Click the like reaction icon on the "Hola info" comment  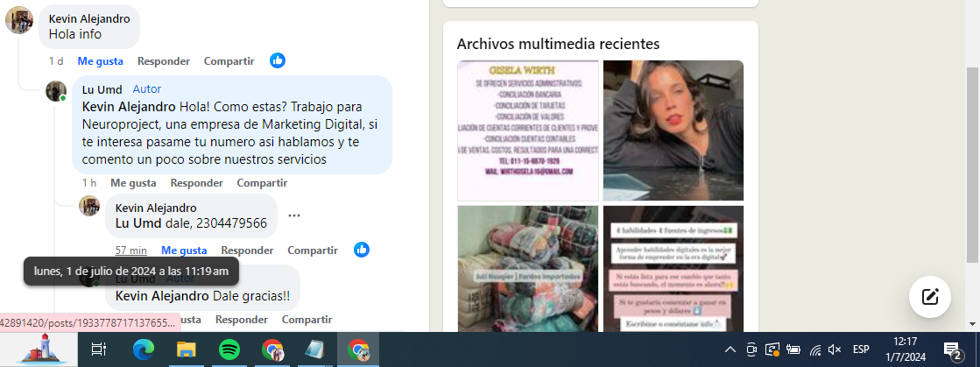(278, 60)
